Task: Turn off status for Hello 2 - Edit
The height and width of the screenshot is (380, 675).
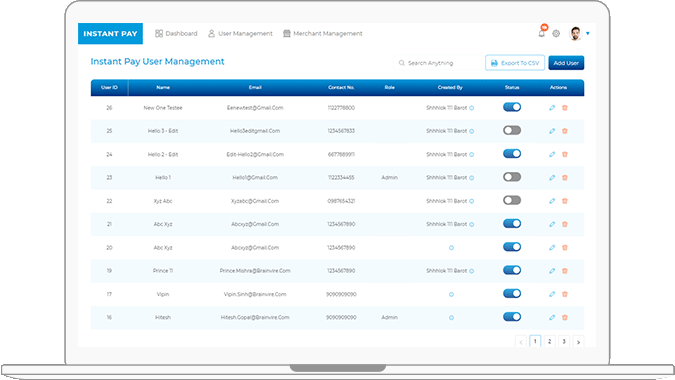Action: click(512, 154)
